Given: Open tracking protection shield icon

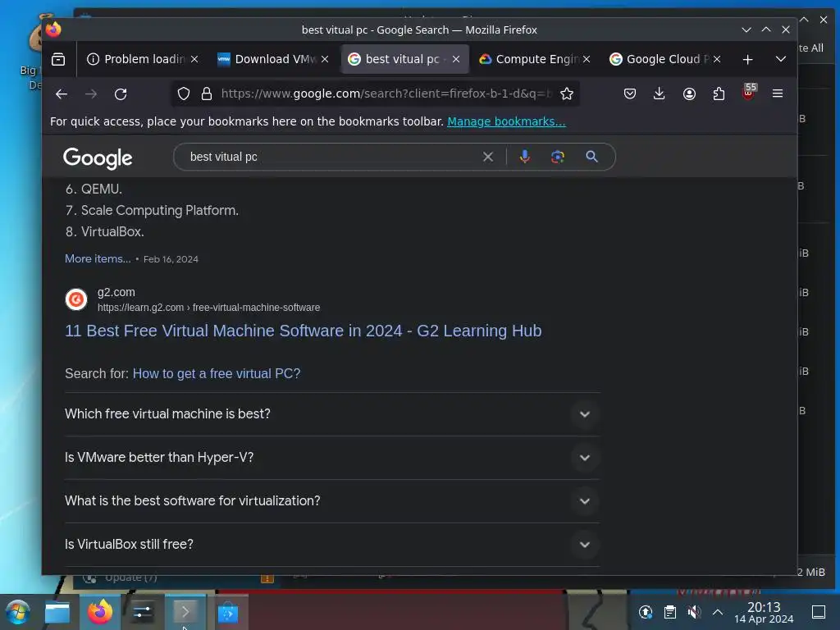Looking at the screenshot, I should click(x=184, y=94).
